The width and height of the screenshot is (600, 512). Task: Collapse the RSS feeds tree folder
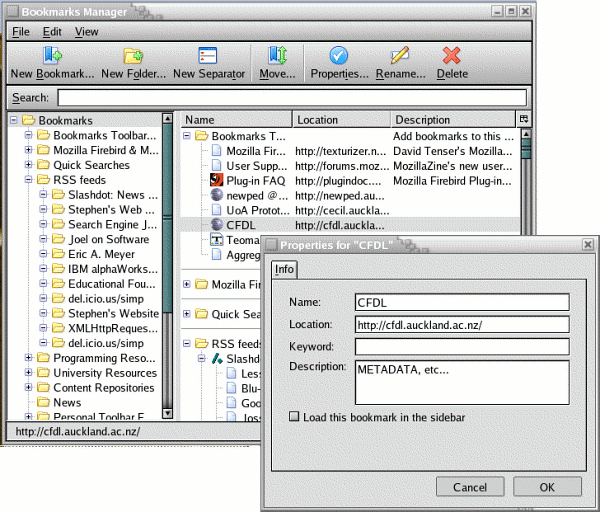pos(28,179)
